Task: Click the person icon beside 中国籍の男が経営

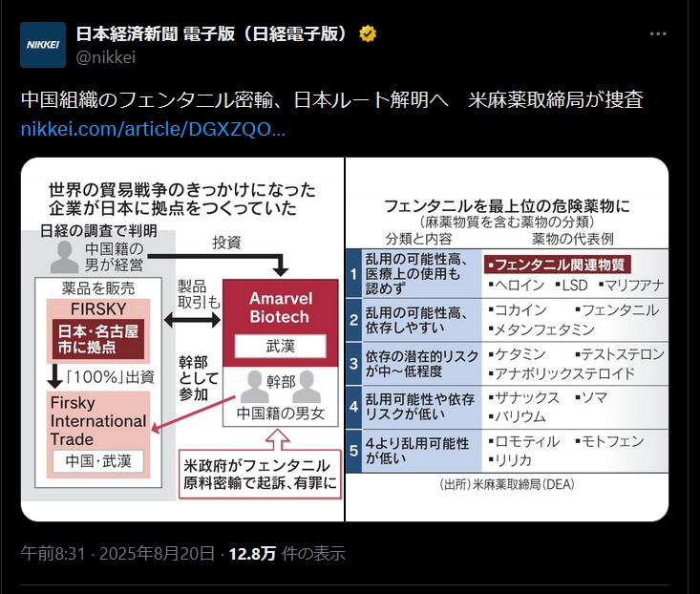Action: 66,256
